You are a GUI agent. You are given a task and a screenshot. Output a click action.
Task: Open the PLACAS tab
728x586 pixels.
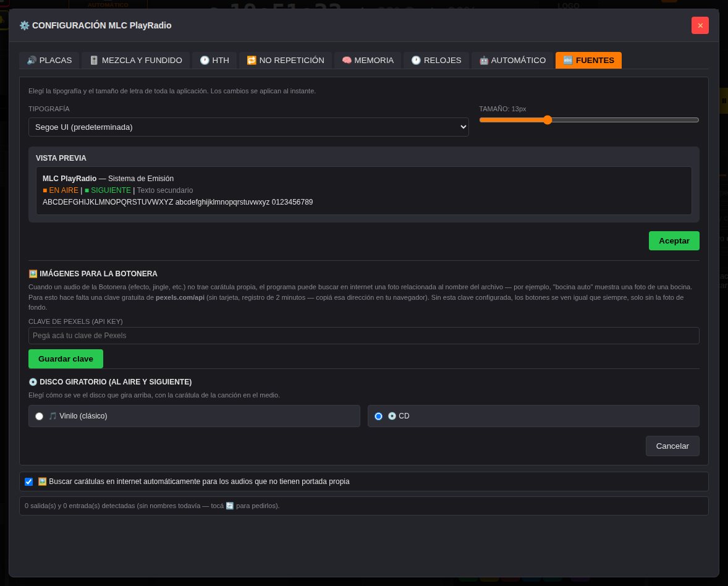(49, 61)
